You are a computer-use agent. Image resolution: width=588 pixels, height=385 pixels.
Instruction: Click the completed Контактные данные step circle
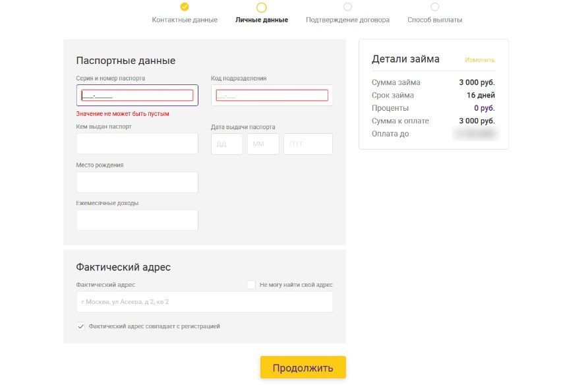point(185,7)
